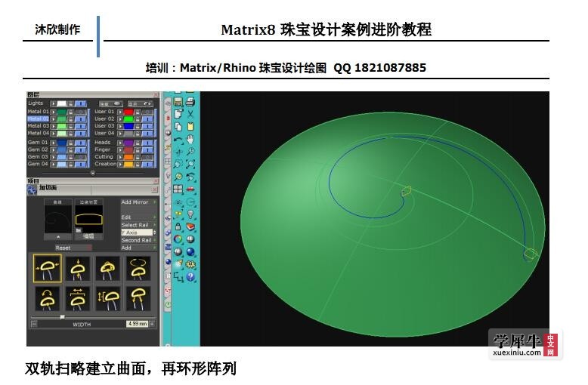Screen dimensions: 588x385
Task: Open the gear Options icon
Action: coord(190,264)
